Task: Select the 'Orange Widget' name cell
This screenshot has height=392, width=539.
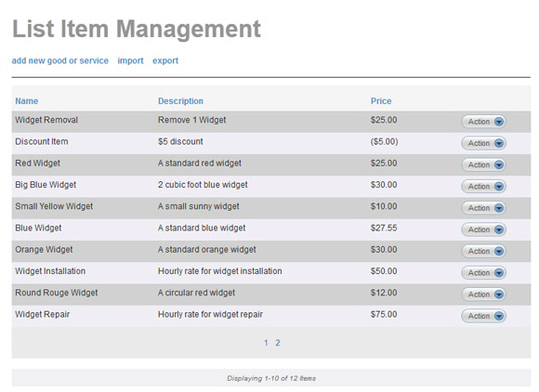Action: (x=44, y=250)
